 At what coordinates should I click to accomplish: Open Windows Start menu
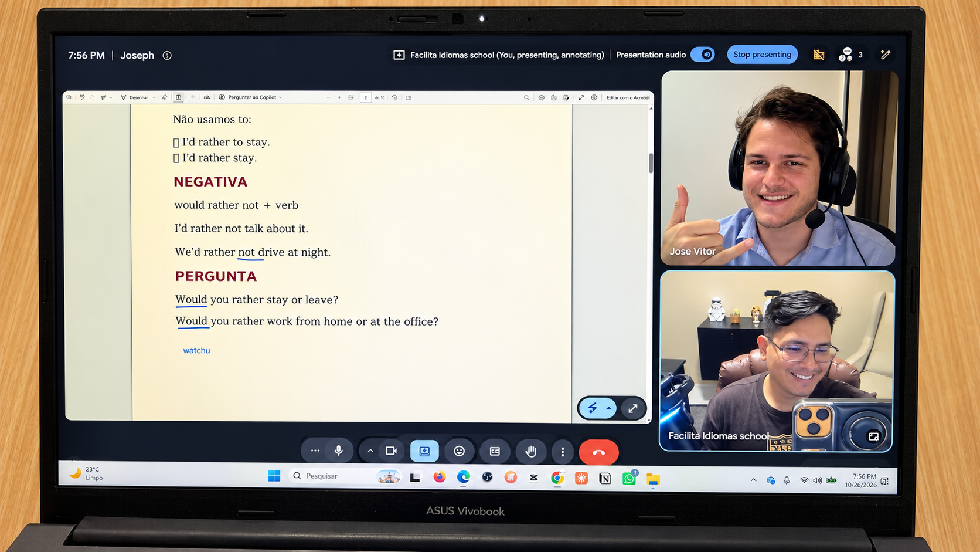click(274, 476)
